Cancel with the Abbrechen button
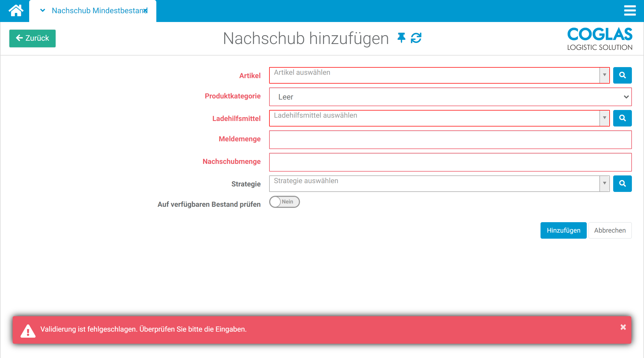Image resolution: width=644 pixels, height=358 pixels. tap(610, 230)
